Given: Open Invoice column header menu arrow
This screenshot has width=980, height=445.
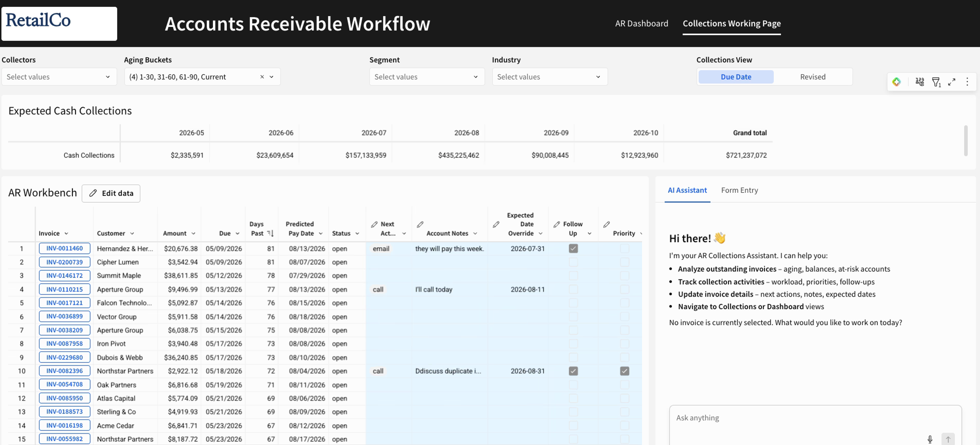Looking at the screenshot, I should tap(66, 233).
